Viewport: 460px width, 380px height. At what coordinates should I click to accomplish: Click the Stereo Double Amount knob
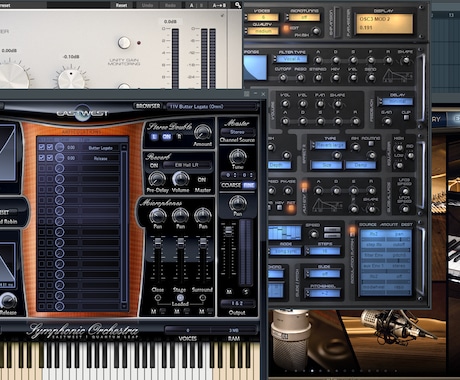click(x=202, y=132)
